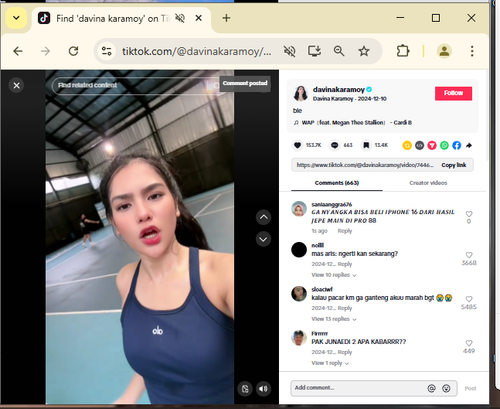Open davinakaramoy avatar picture

tap(301, 93)
